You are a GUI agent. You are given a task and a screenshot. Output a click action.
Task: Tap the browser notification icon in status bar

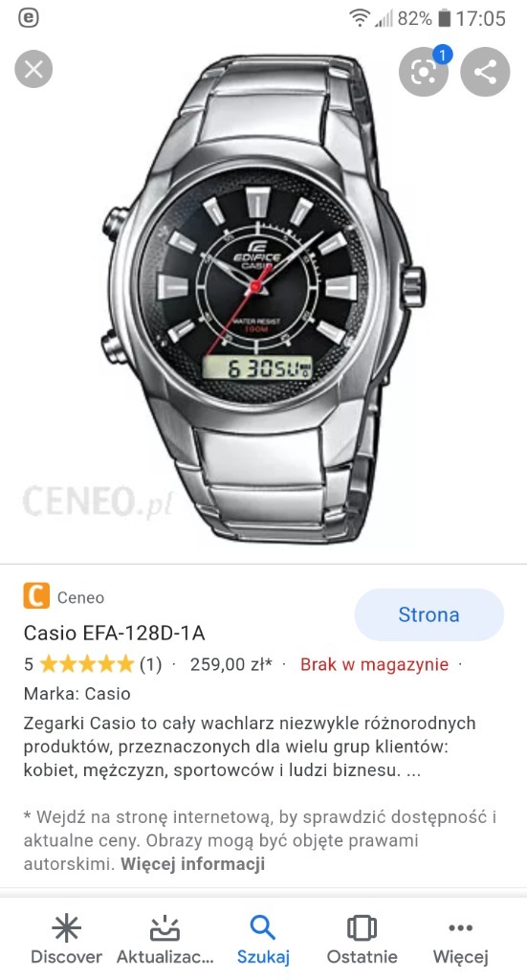[x=29, y=18]
